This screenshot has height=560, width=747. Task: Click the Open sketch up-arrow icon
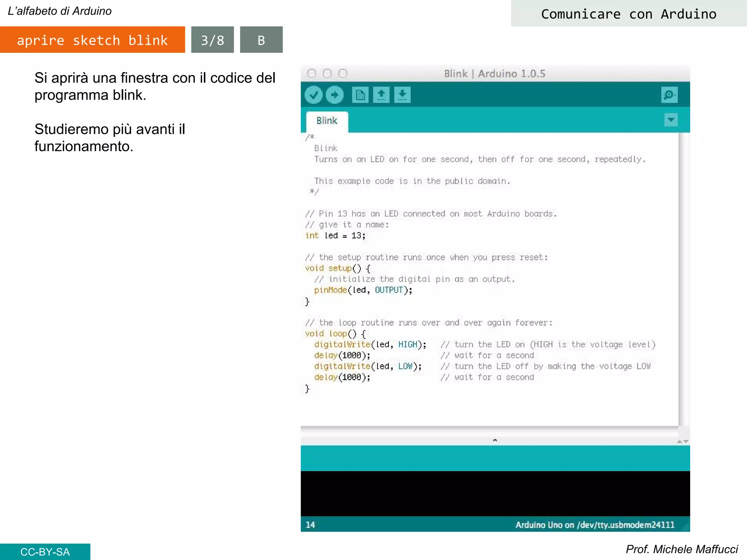coord(381,95)
